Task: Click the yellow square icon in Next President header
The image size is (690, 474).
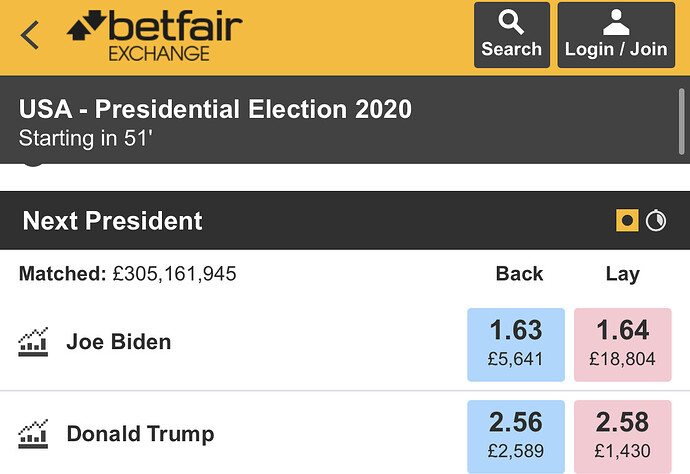Action: pos(627,221)
